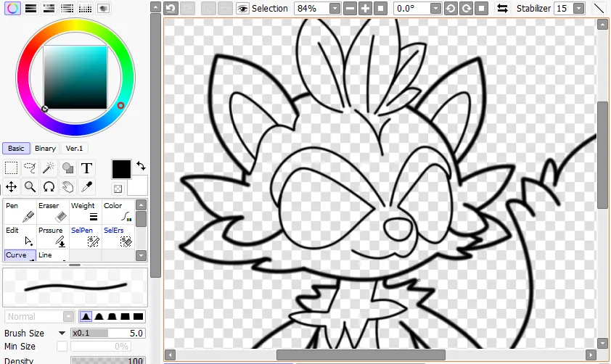The image size is (611, 364).
Task: Select the hand pan tool
Action: point(67,187)
